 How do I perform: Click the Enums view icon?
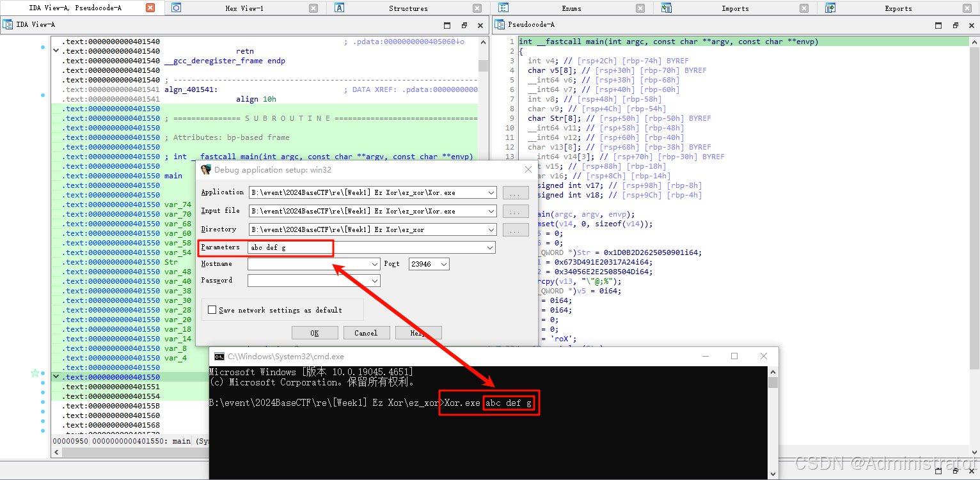(503, 8)
